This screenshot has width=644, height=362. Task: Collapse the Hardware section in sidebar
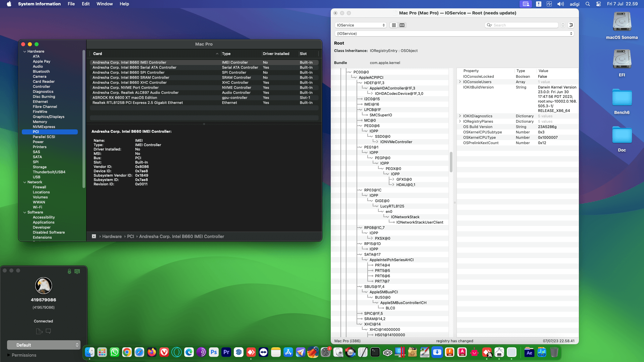point(25,52)
